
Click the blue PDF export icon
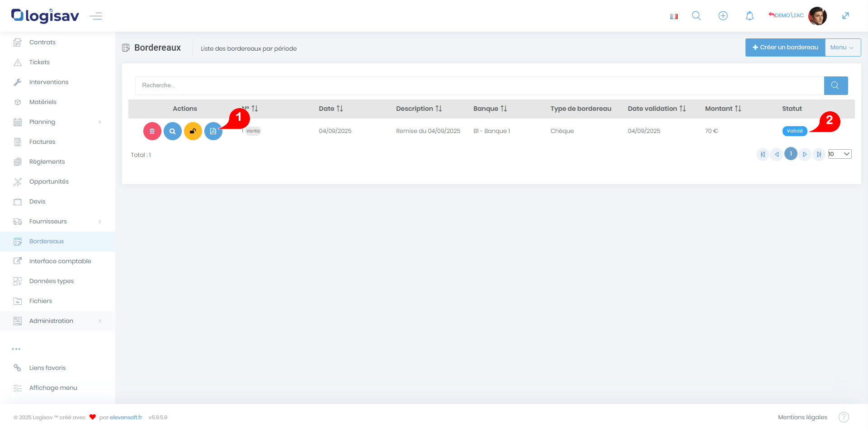[213, 131]
